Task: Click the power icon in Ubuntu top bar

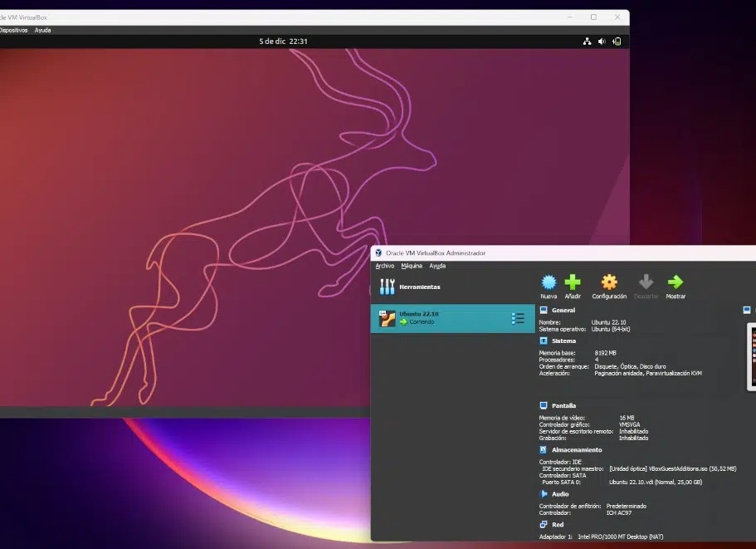Action: (x=617, y=42)
